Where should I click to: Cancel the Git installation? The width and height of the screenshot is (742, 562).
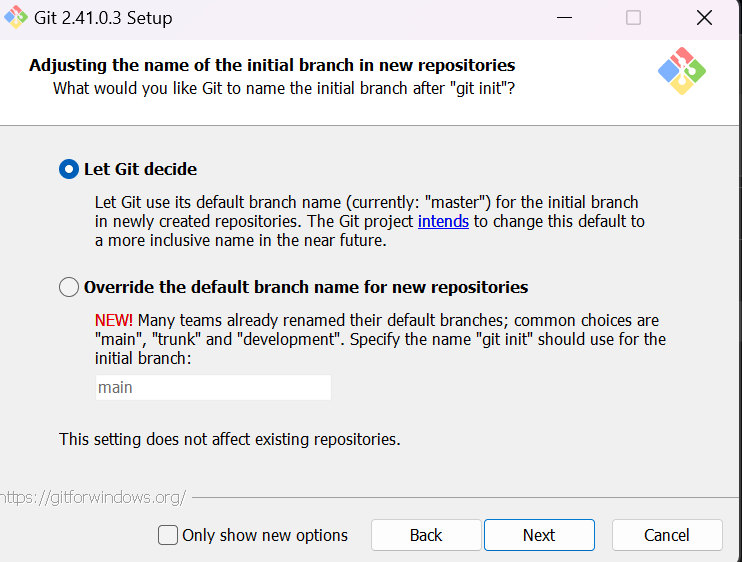(x=666, y=535)
